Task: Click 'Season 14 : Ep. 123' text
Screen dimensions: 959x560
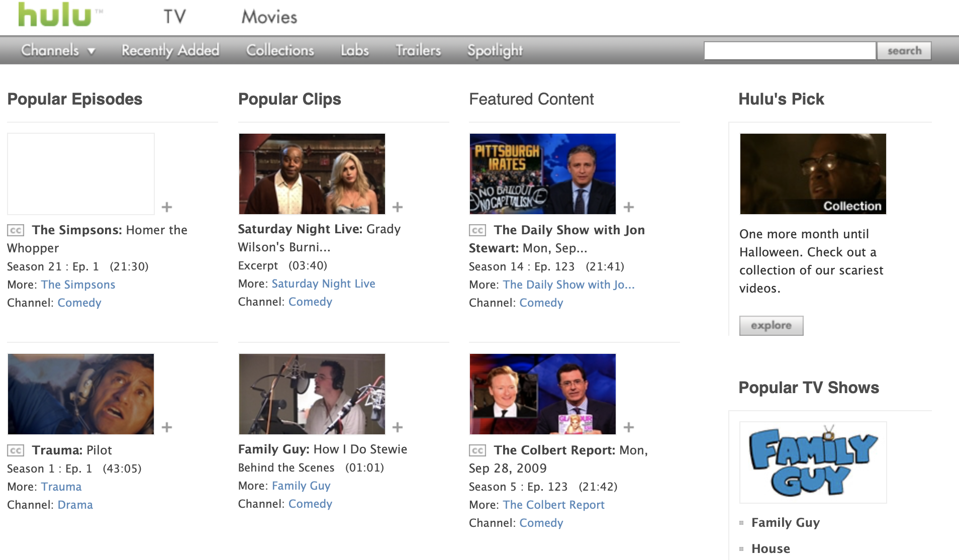Action: tap(522, 266)
